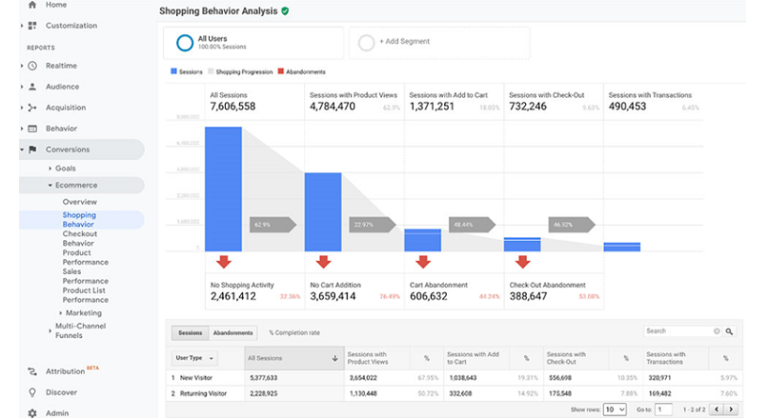
Task: Click the New Visitor row link
Action: [x=196, y=378]
